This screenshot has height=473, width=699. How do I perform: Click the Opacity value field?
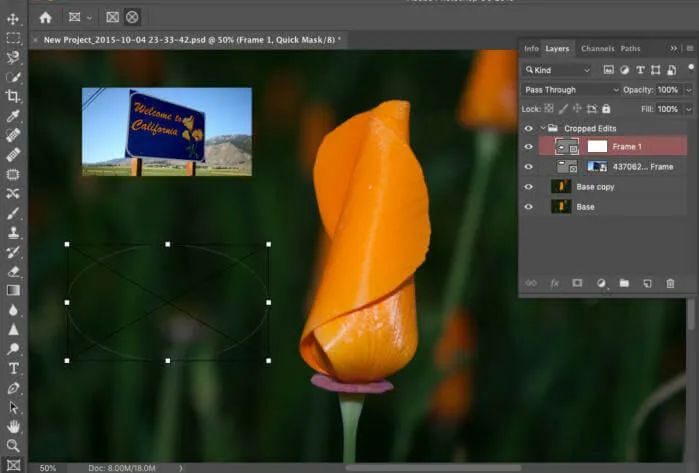(x=667, y=90)
